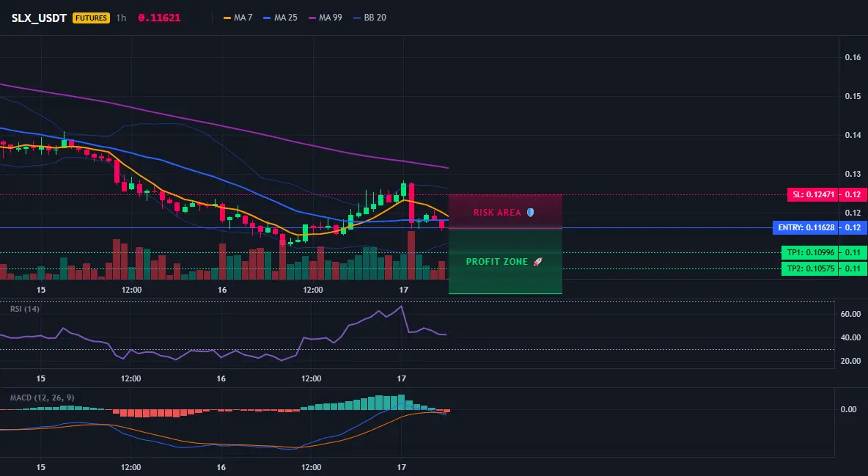
Task: Click the SLX_USDT symbol name
Action: click(40, 18)
